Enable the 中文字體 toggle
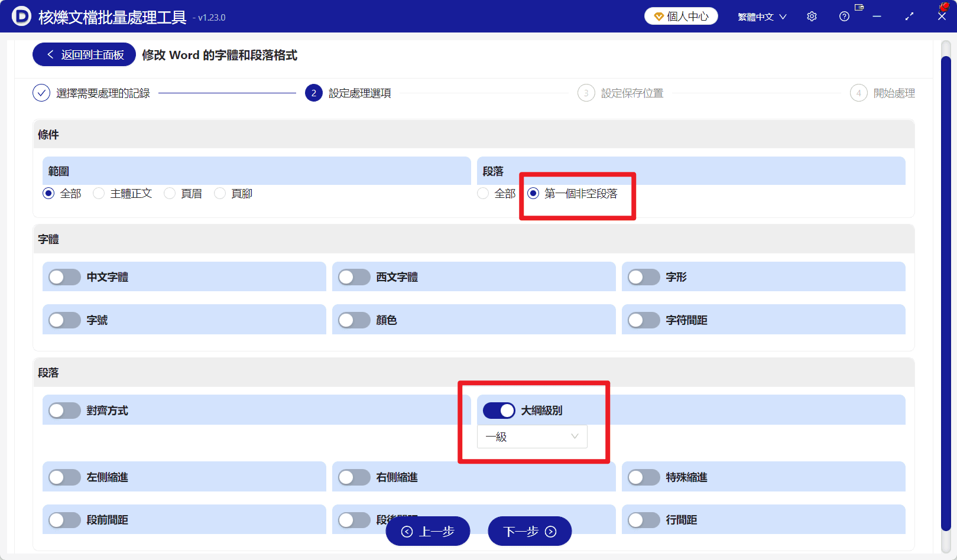957x560 pixels. (64, 277)
